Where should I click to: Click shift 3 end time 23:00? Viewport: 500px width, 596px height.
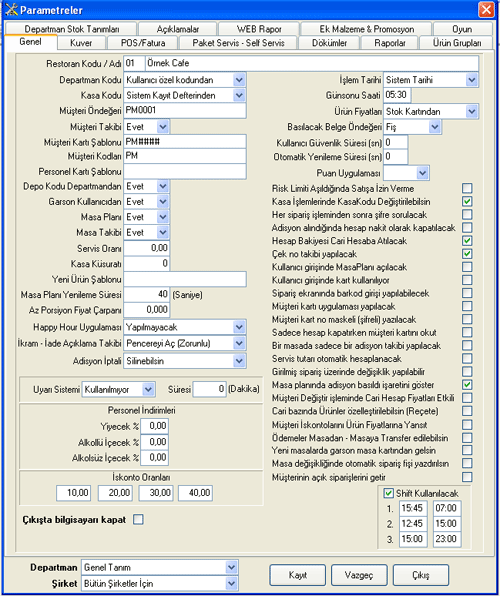tap(447, 539)
